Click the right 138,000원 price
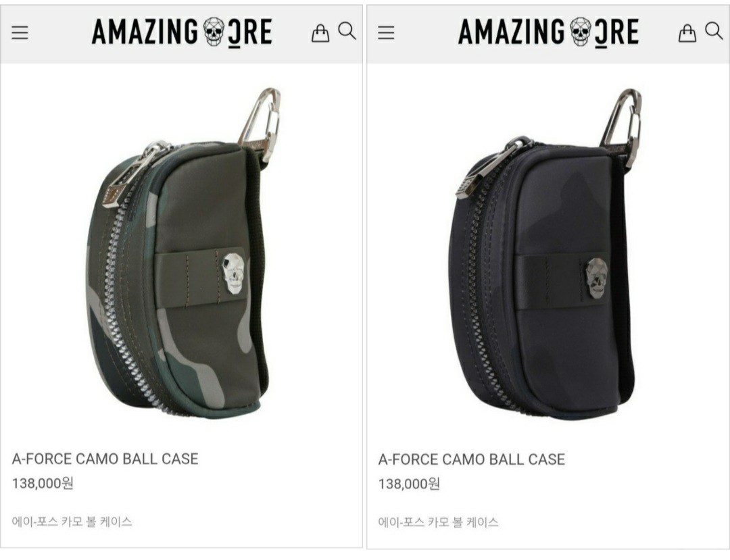This screenshot has width=730, height=560. click(409, 484)
